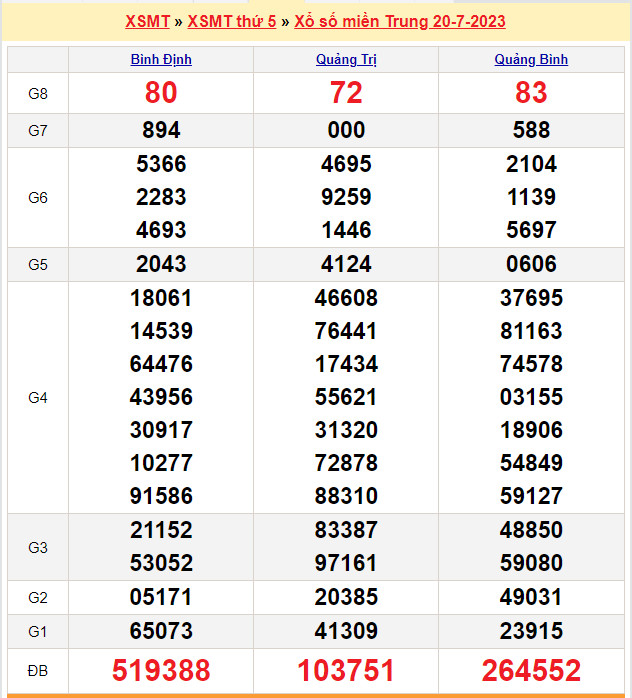Image resolution: width=632 pixels, height=698 pixels.
Task: Click the G2 result 49031
Action: pos(531,597)
